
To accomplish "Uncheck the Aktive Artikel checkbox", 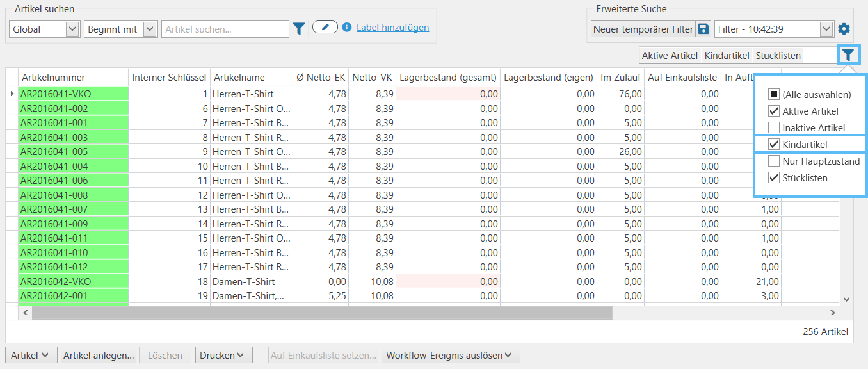I will (x=773, y=111).
